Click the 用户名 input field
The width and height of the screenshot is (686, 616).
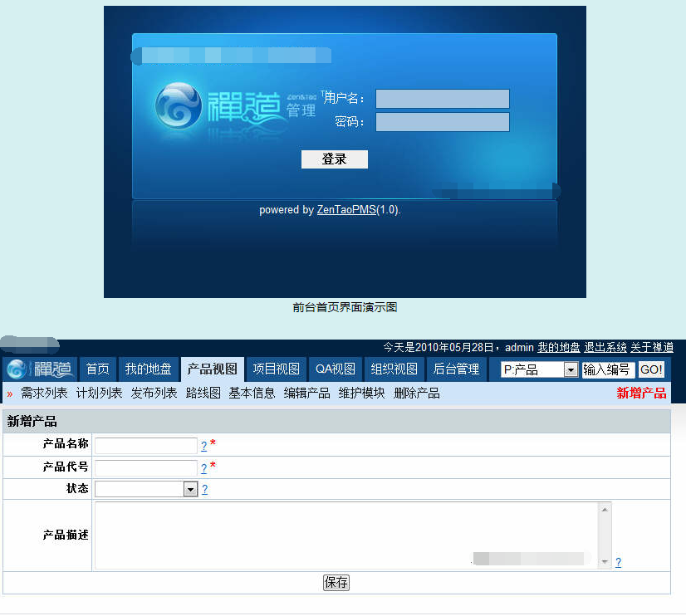(x=443, y=99)
